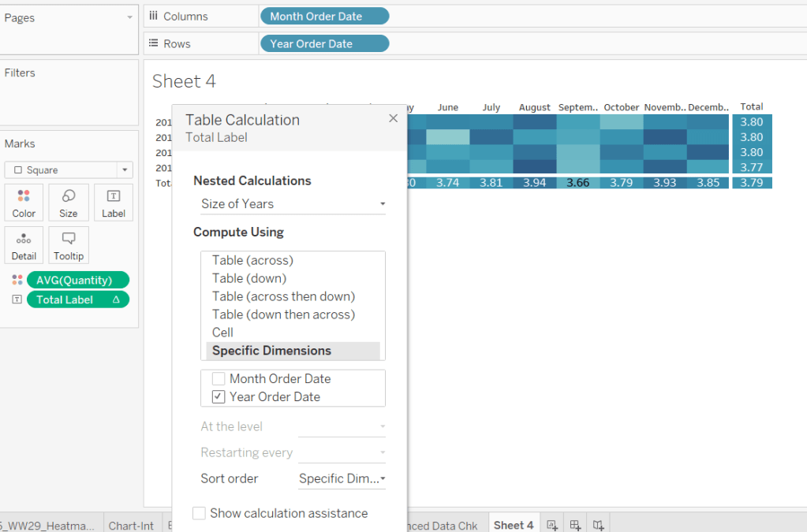The image size is (807, 532).
Task: Enable Show calculation assistance
Action: 200,514
